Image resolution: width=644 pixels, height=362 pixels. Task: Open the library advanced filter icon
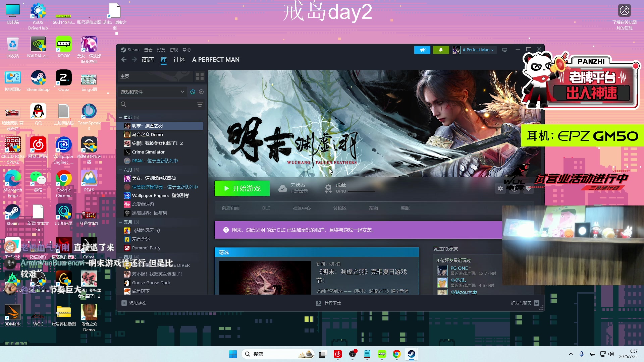[200, 105]
